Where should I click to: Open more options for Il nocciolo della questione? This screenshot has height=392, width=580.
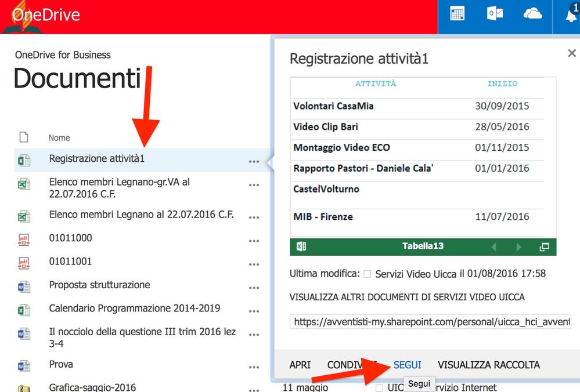tap(254, 335)
